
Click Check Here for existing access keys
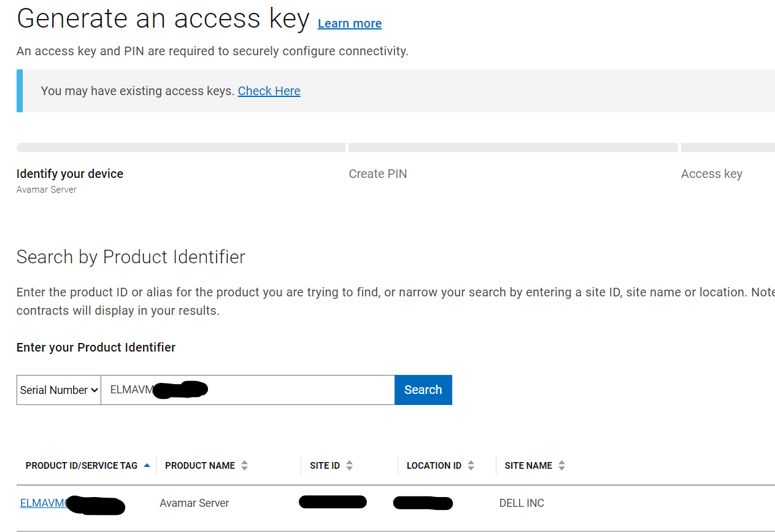[x=269, y=91]
